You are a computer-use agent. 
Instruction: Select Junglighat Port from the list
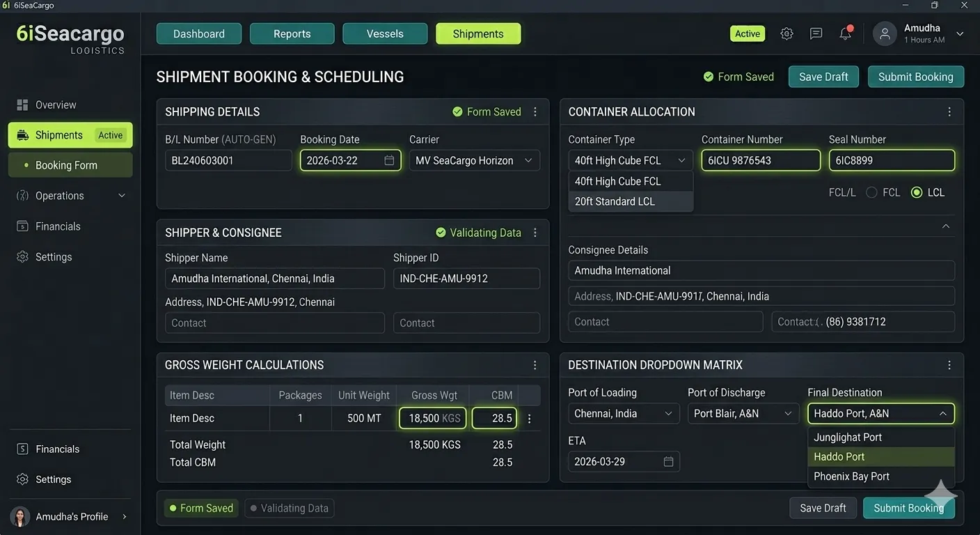point(881,437)
